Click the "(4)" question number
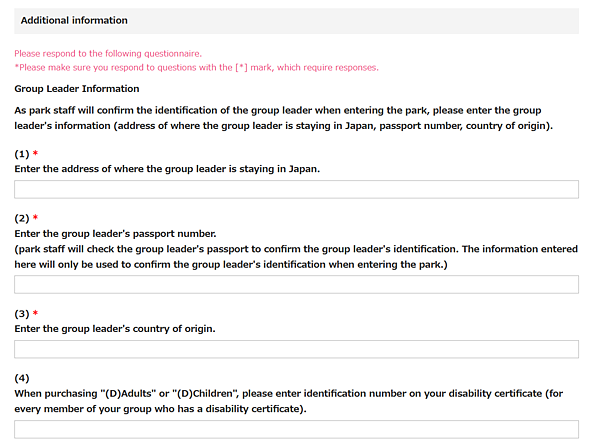This screenshot has width=600, height=443. (22, 378)
